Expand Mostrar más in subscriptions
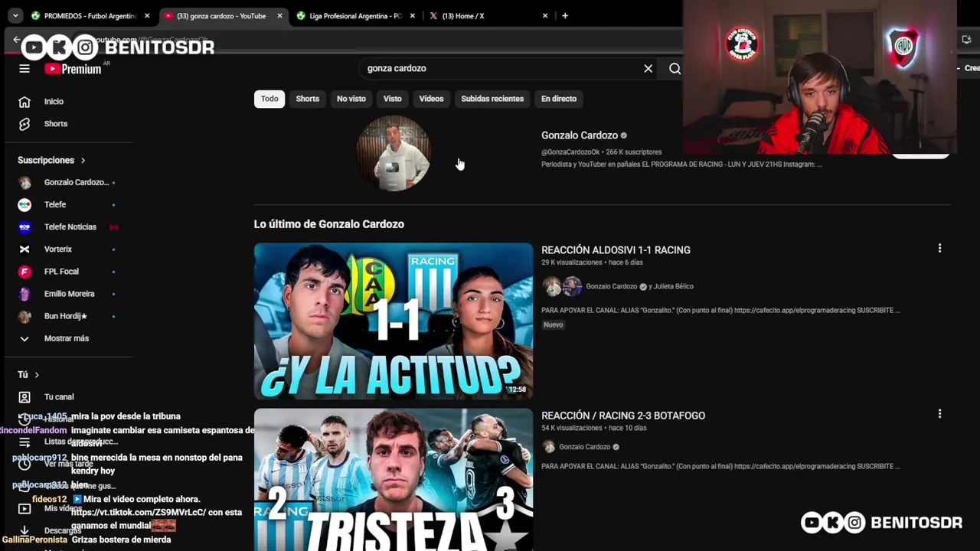This screenshot has width=980, height=551. pos(67,338)
